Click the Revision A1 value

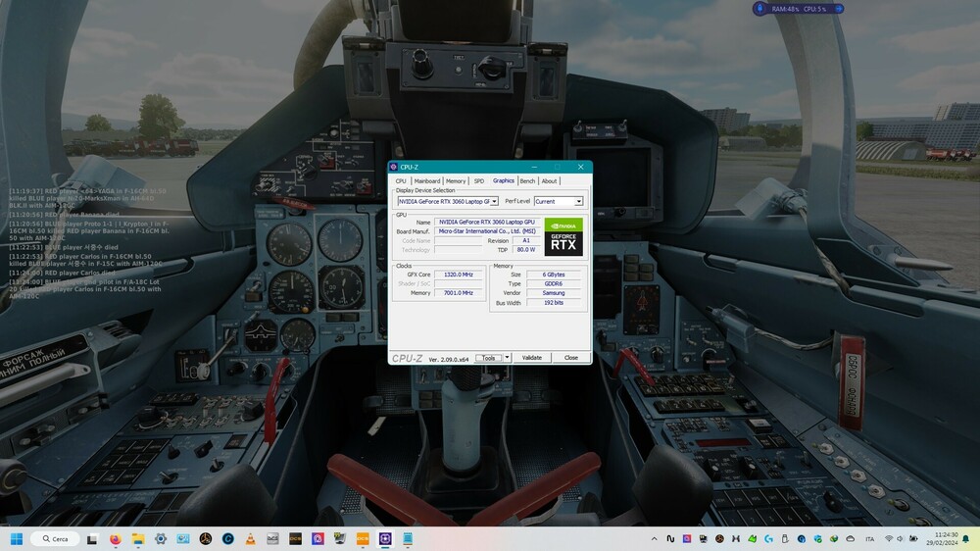(x=526, y=240)
